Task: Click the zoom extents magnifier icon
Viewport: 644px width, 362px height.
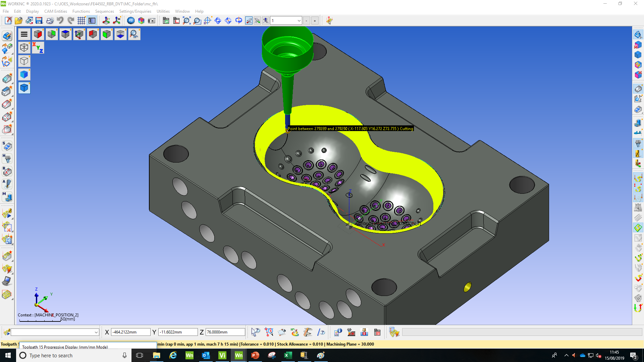Action: (x=186, y=21)
